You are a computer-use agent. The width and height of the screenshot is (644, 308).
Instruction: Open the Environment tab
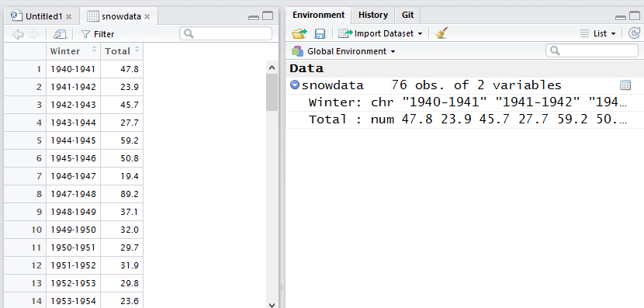pyautogui.click(x=318, y=15)
